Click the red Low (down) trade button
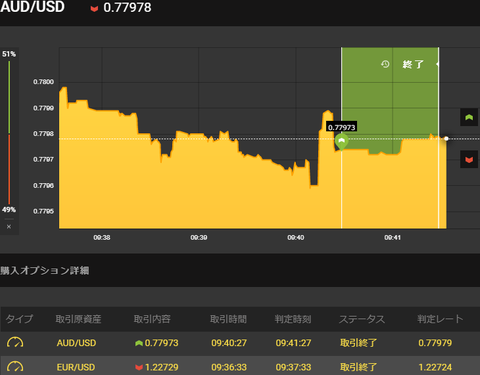 469,159
